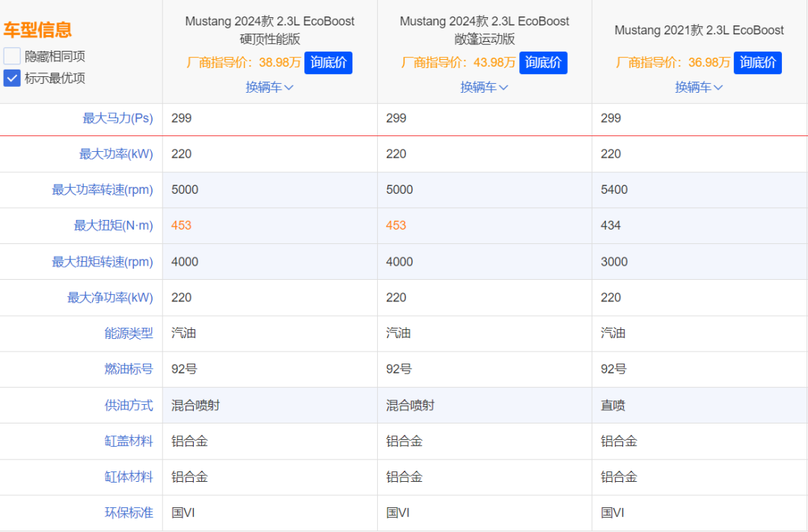Click the 最大扭矩转速(rpm) row label

[x=102, y=262]
